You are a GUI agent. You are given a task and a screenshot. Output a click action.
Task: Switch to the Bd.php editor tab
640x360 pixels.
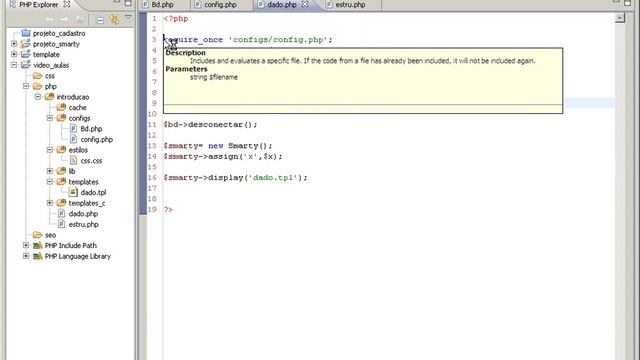163,5
